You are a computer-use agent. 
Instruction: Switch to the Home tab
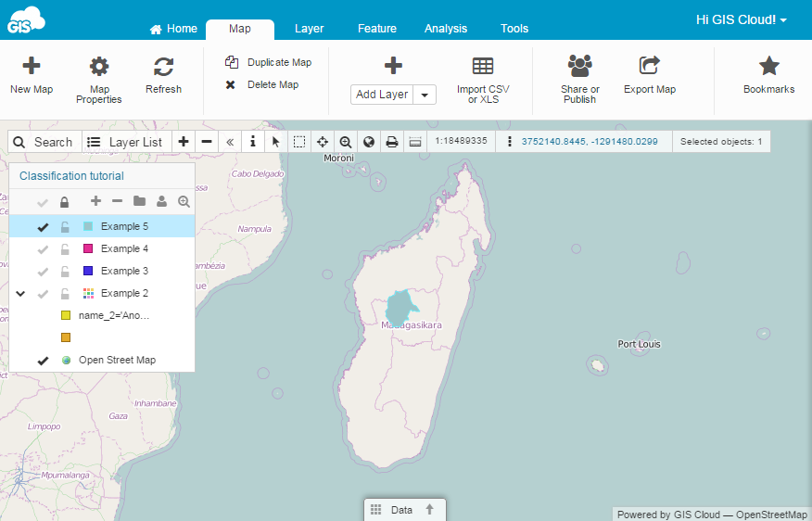(x=173, y=29)
